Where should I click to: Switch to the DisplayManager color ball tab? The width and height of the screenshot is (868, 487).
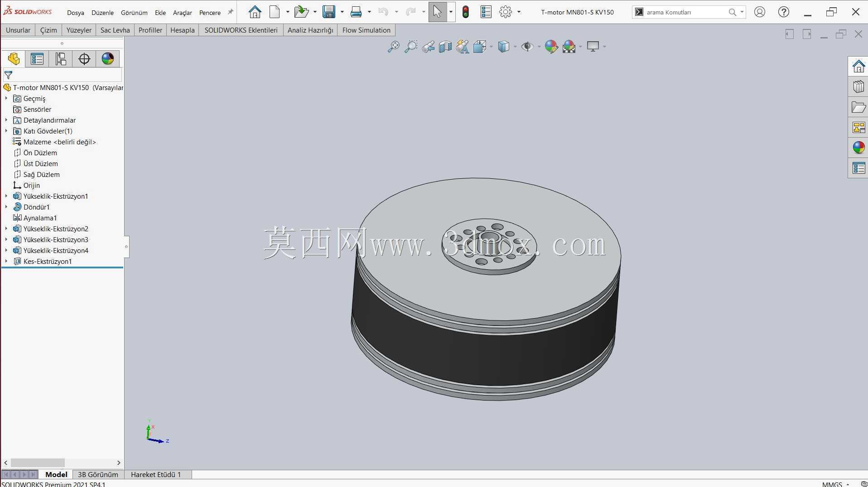click(108, 59)
